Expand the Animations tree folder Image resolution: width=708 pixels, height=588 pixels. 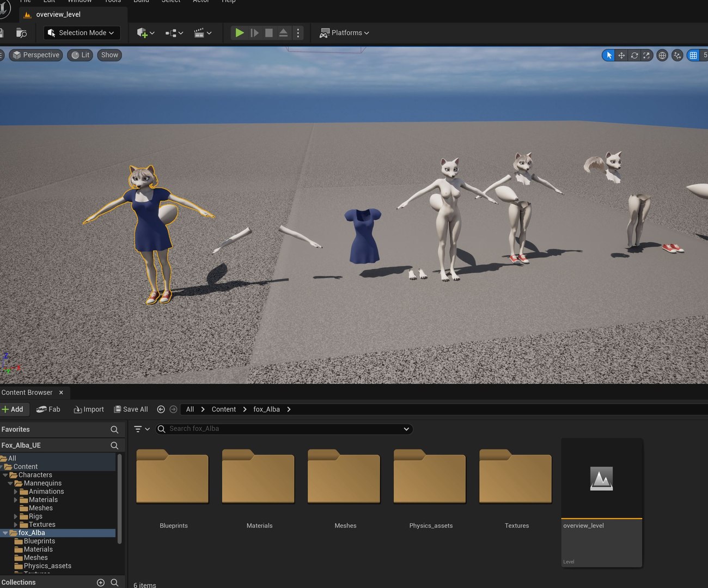click(16, 492)
